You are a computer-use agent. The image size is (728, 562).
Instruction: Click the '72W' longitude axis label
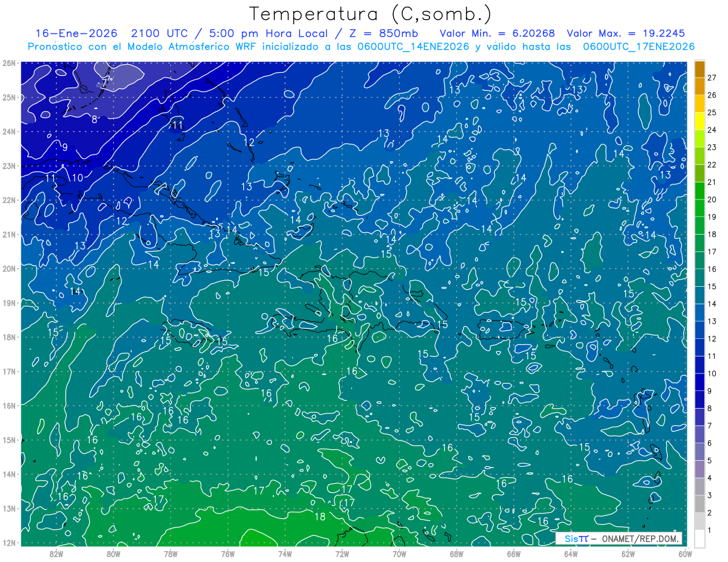point(342,553)
